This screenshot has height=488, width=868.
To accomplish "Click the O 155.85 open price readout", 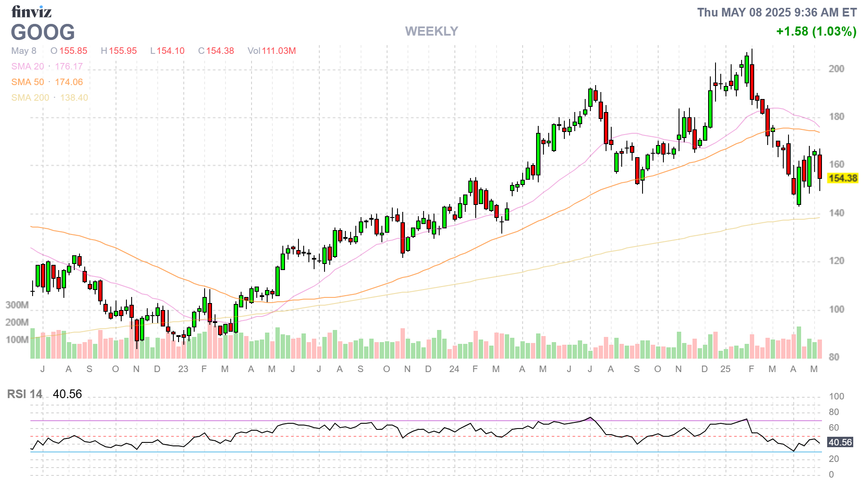I will tap(69, 51).
